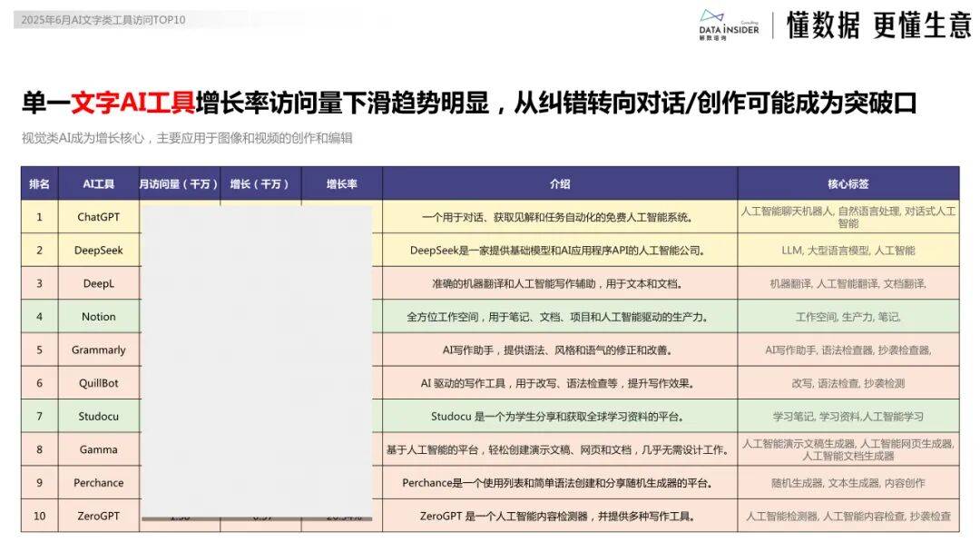Click rank number 10 beside ZeroGPT

click(39, 516)
